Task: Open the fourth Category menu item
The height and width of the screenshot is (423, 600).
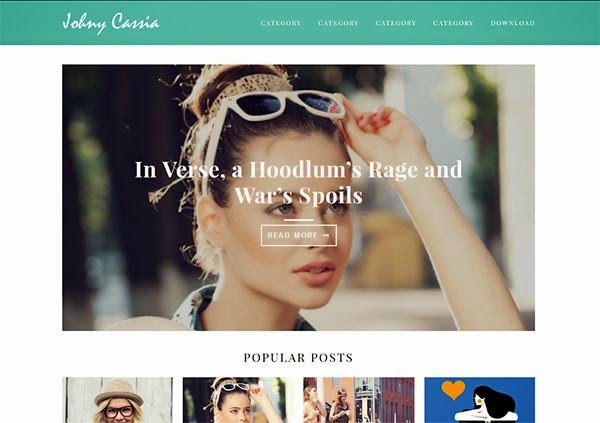Action: click(453, 23)
